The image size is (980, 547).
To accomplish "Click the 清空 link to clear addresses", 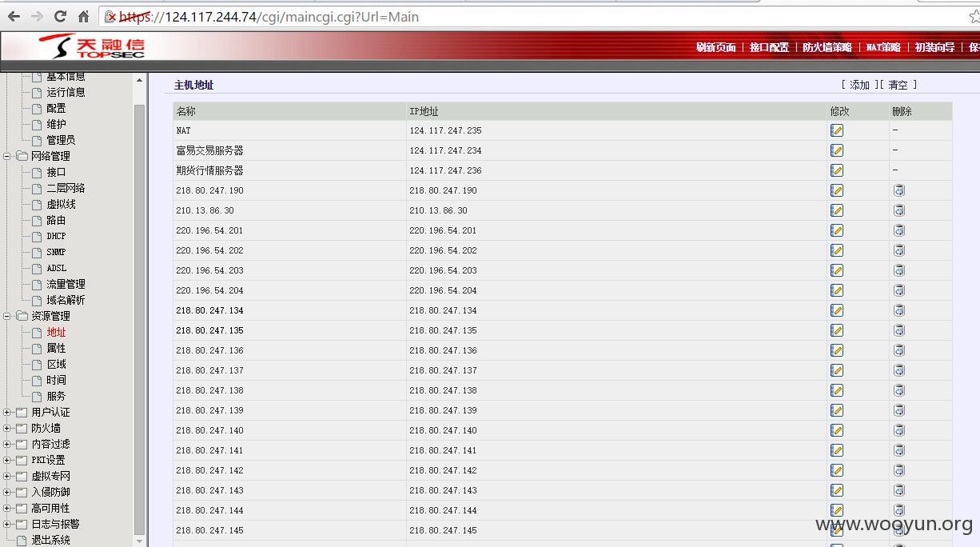I will point(898,85).
